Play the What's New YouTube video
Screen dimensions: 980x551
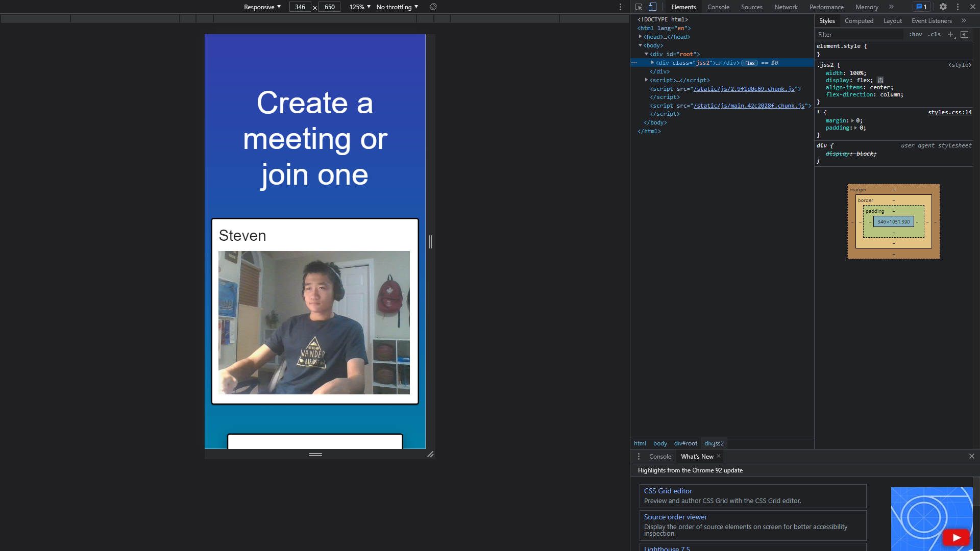pos(956,537)
